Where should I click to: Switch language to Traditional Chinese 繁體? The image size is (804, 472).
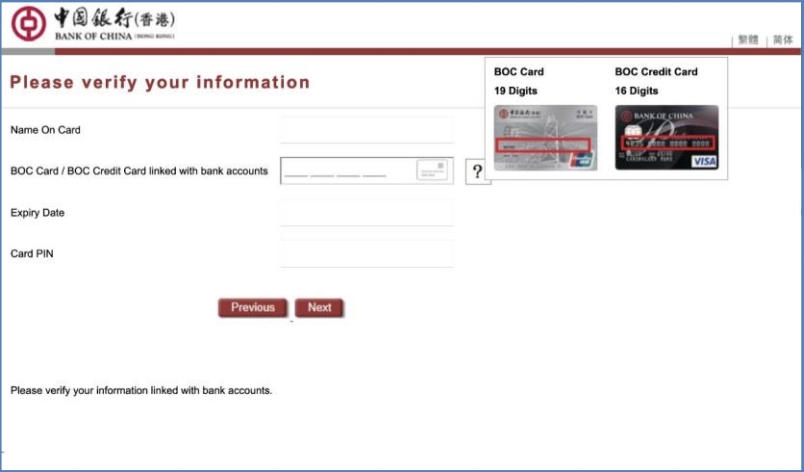(748, 39)
